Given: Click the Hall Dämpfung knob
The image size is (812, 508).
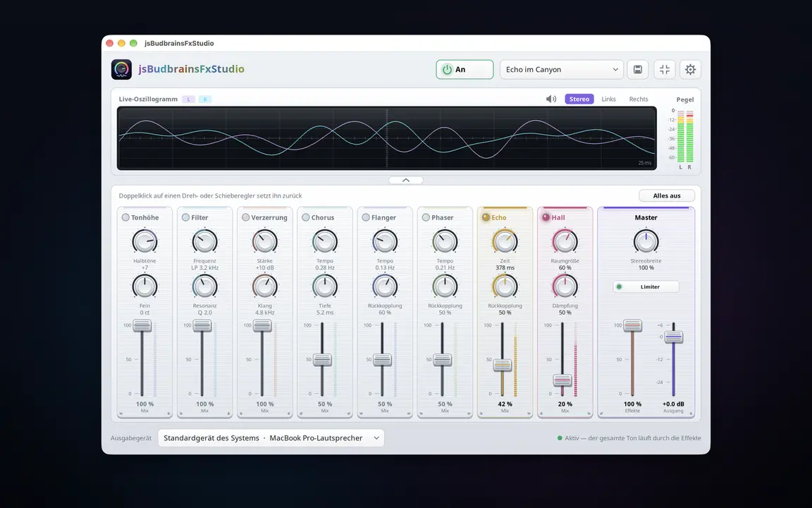Looking at the screenshot, I should [x=565, y=286].
